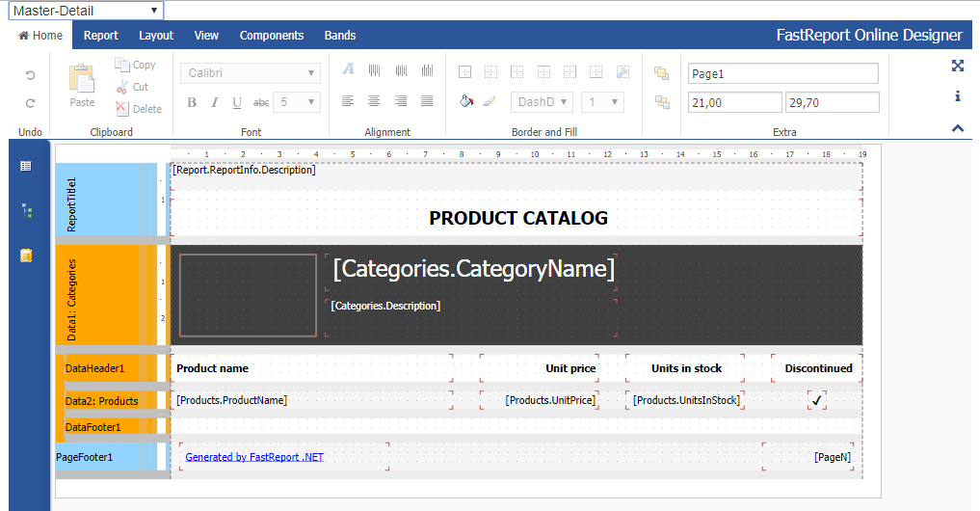The image size is (980, 511).
Task: Toggle the left border
Action: (x=517, y=72)
